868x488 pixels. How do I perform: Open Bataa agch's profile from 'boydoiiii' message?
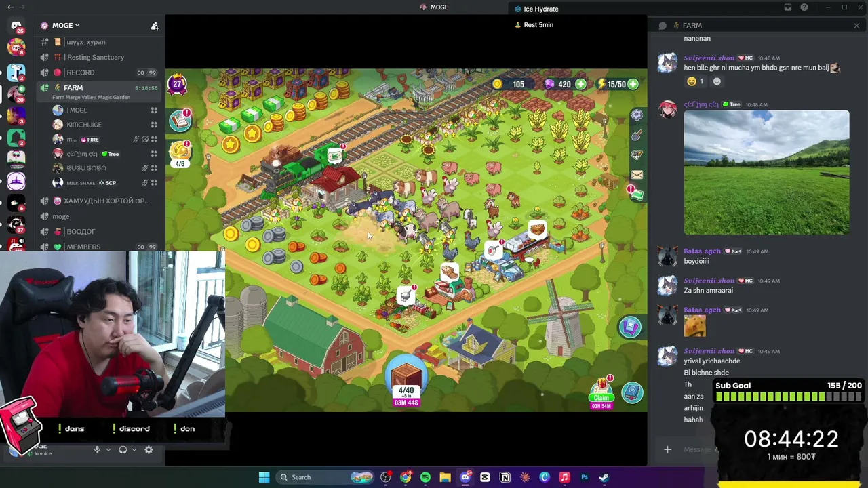(x=702, y=251)
